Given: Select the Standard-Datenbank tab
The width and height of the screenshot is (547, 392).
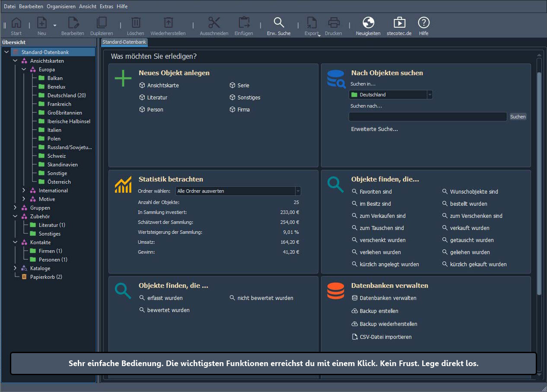Looking at the screenshot, I should click(124, 42).
